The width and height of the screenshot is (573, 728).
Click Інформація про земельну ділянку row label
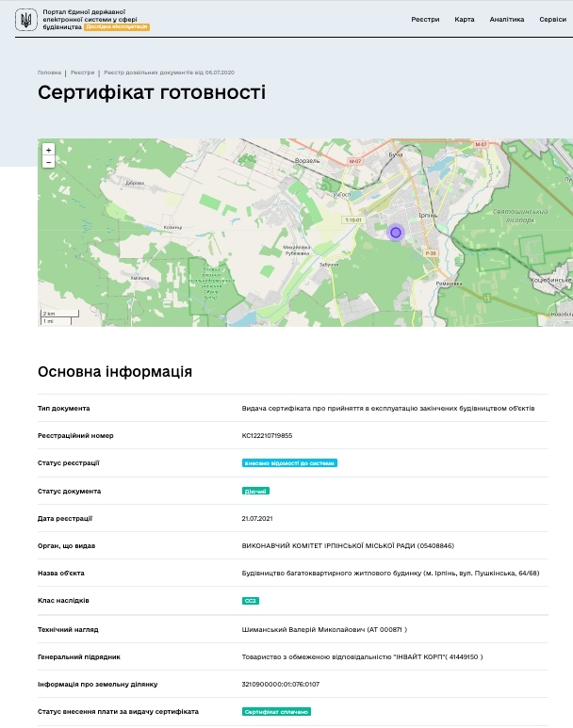(98, 684)
